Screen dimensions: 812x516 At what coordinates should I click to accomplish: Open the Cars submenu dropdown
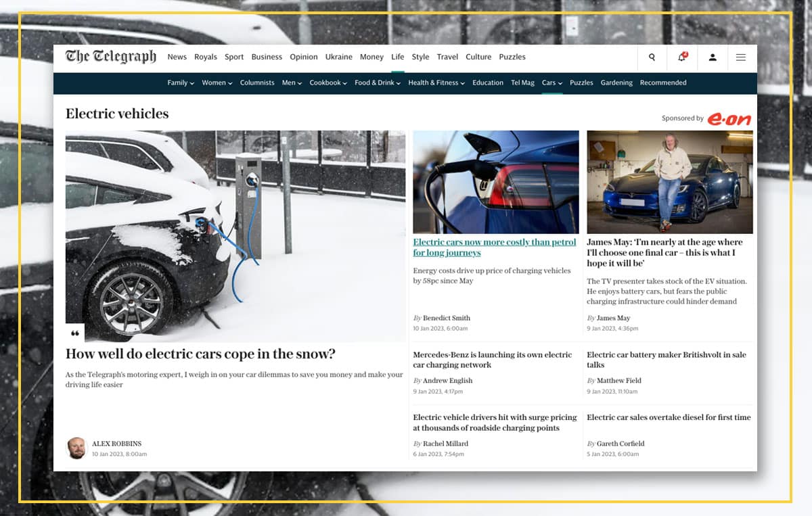coord(552,83)
